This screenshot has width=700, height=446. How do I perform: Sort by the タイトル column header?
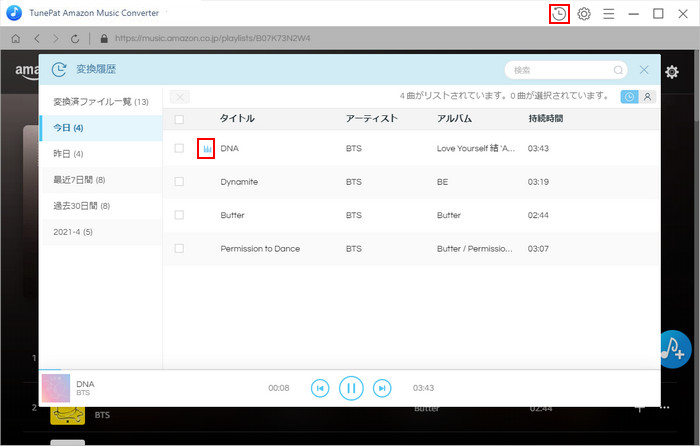pyautogui.click(x=237, y=118)
